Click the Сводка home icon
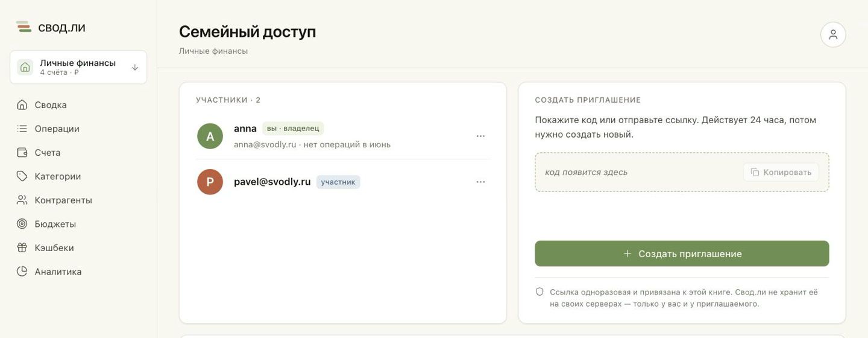The image size is (868, 338). click(22, 105)
